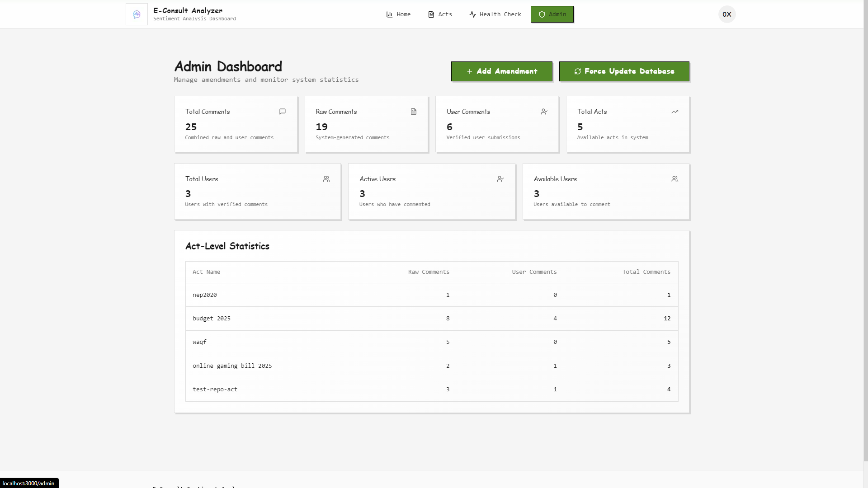
Task: Select the bar-chart Home icon
Action: tap(389, 14)
